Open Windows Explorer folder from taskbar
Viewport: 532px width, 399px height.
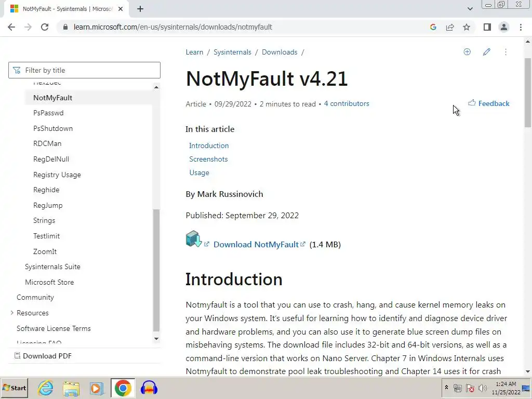71,388
